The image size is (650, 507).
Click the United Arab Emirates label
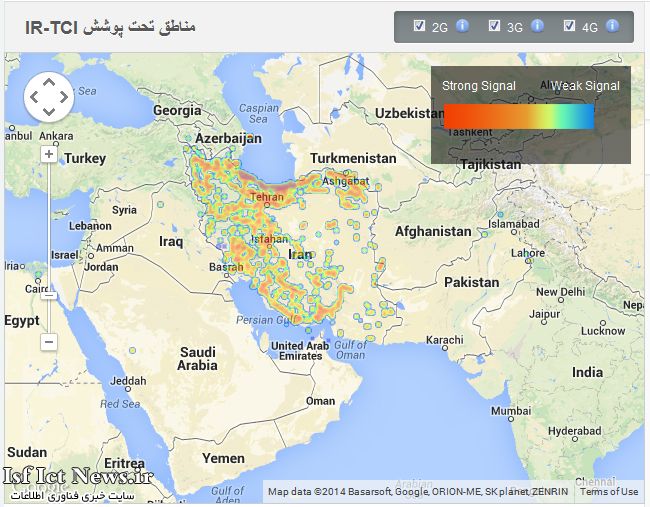point(300,351)
